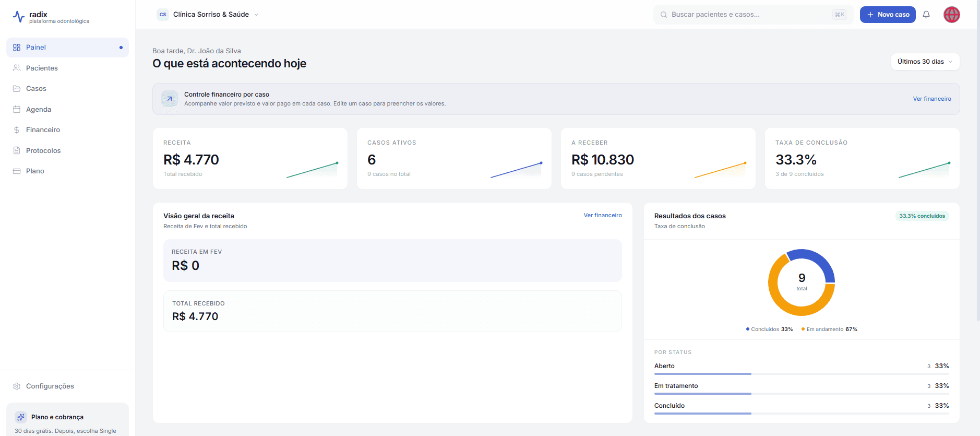
Task: Click the Controle financeiro arrow icon
Action: [170, 99]
